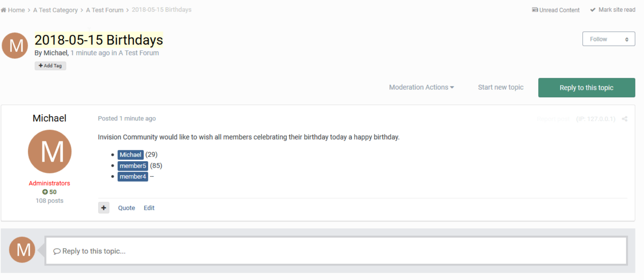Open the member5 mention link
The height and width of the screenshot is (280, 644).
point(133,166)
